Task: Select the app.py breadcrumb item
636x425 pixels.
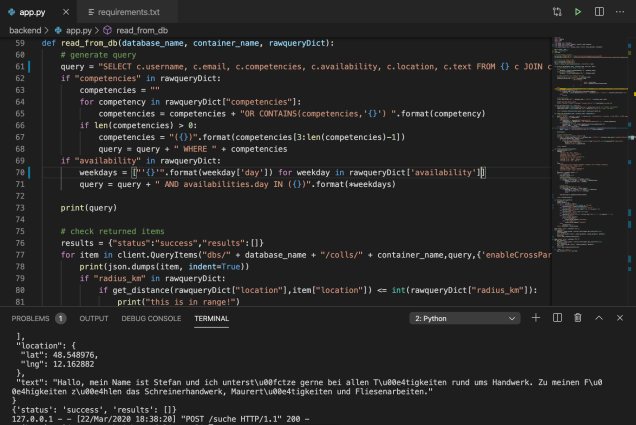Action: tap(79, 30)
